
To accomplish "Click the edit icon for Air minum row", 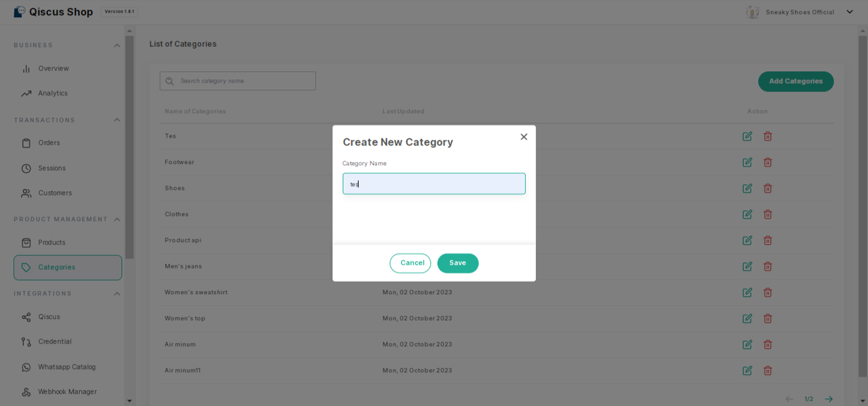I will 747,344.
